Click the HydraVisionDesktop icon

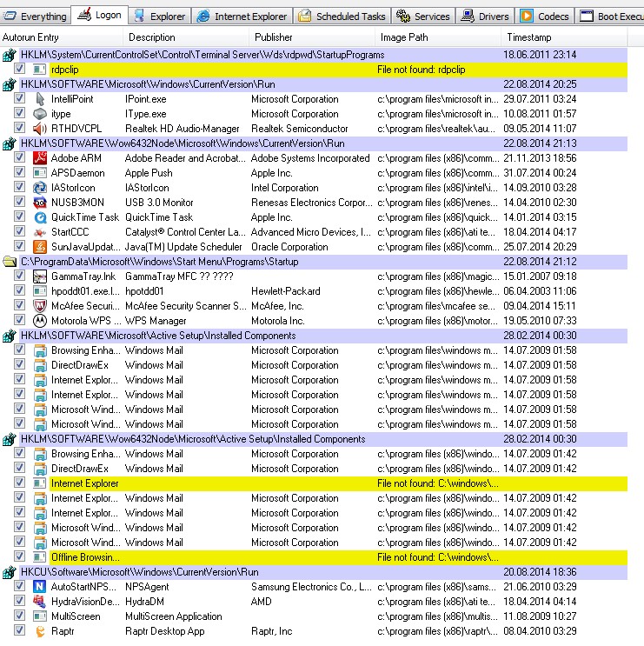tap(39, 602)
